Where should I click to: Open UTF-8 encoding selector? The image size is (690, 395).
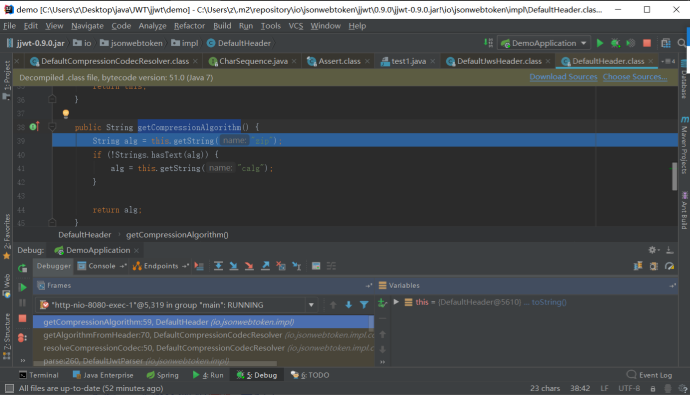[x=629, y=388]
